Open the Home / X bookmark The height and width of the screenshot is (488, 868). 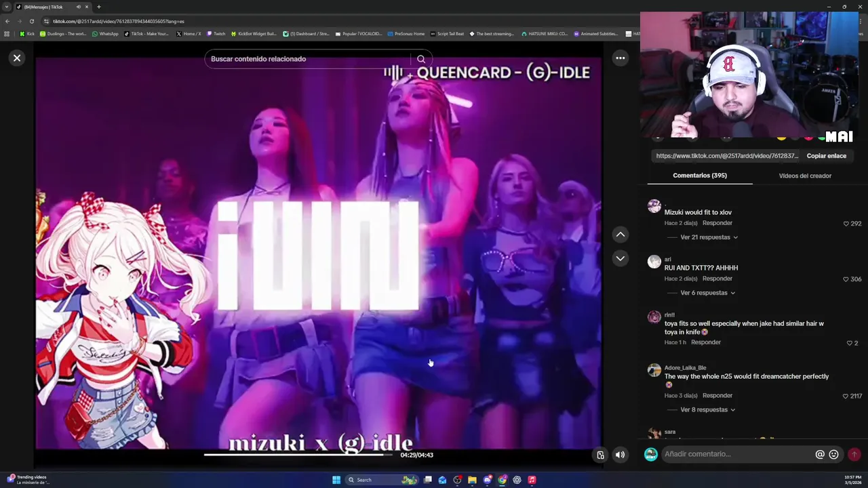(x=189, y=33)
